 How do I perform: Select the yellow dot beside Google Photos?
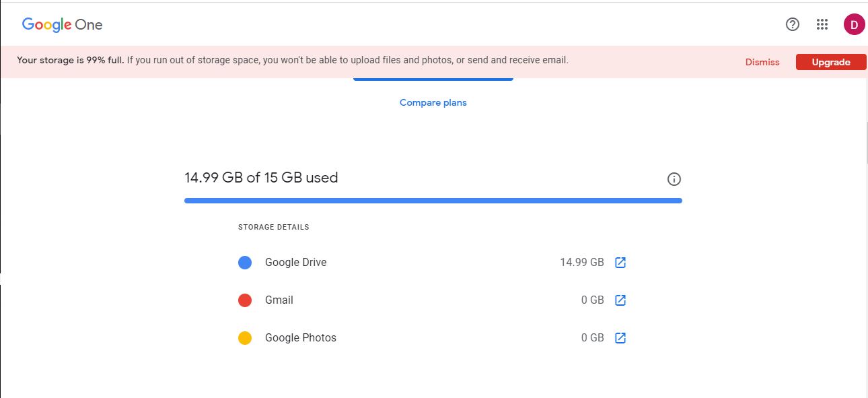(244, 337)
